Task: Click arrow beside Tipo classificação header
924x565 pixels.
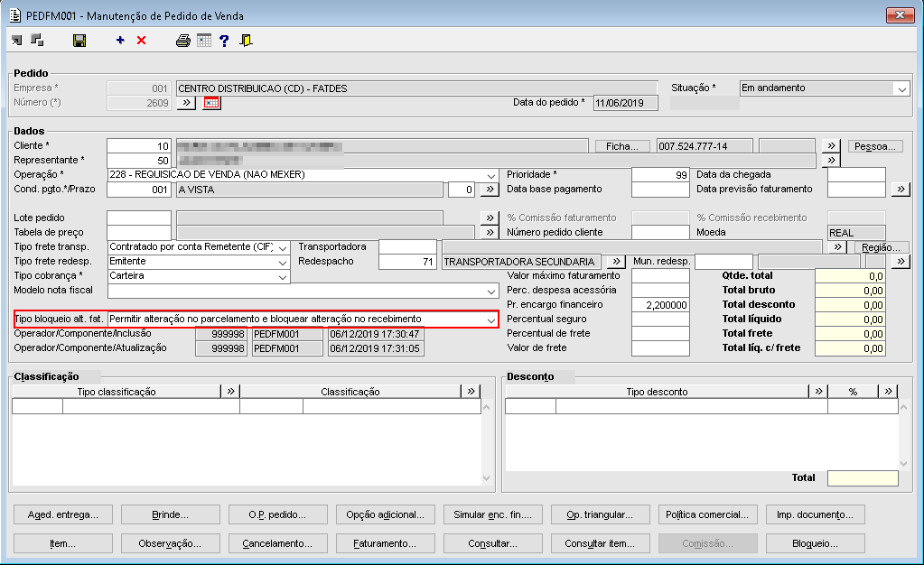Action: point(230,391)
